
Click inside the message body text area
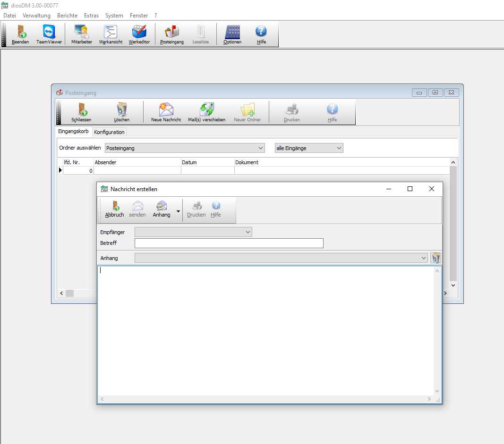point(265,331)
